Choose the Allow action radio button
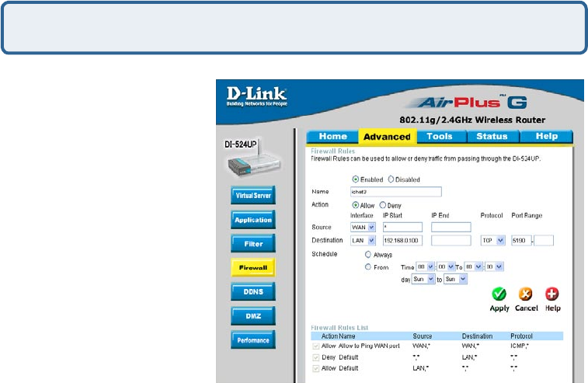This screenshot has width=588, height=383. (355, 205)
